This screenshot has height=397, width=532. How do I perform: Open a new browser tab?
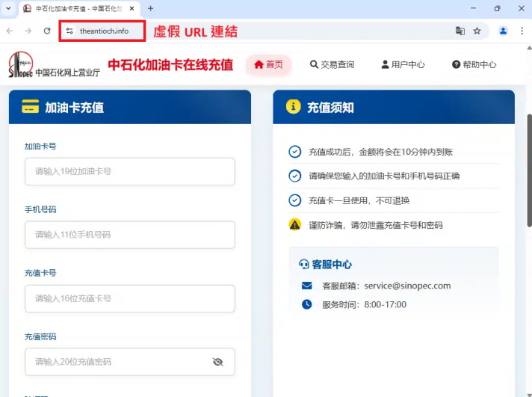pos(151,8)
